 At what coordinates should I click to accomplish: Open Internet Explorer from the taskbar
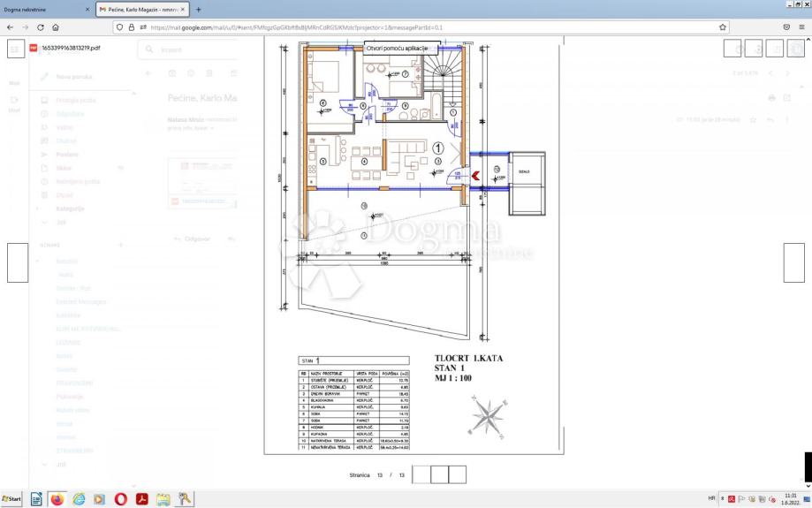79,499
